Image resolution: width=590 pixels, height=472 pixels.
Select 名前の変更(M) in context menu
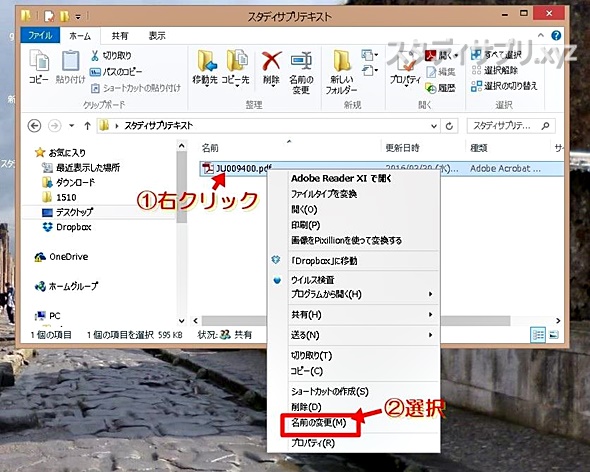pyautogui.click(x=319, y=423)
